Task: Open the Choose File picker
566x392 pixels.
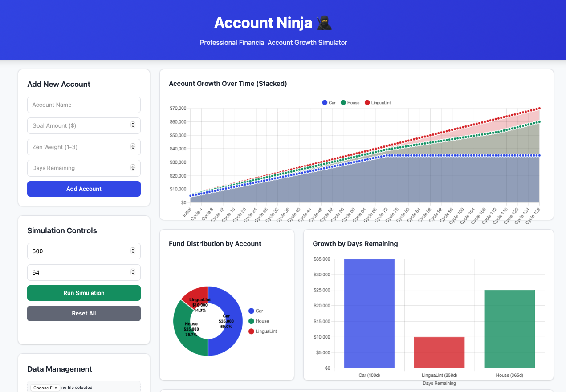Action: (x=45, y=388)
